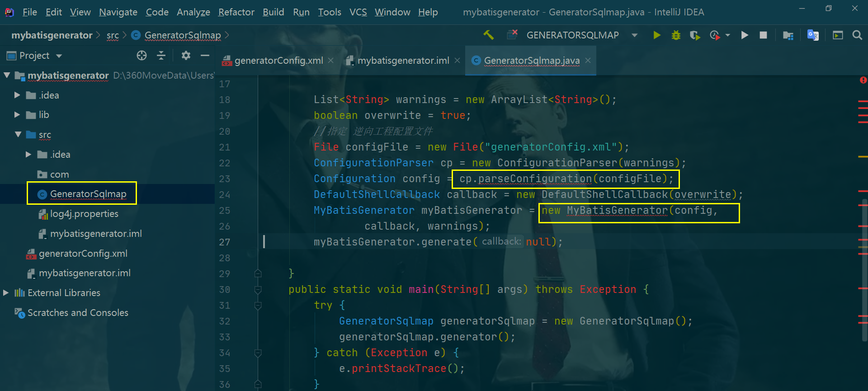The height and width of the screenshot is (391, 868).
Task: Click the IntelliJ IDEA app logo
Action: coord(9,12)
